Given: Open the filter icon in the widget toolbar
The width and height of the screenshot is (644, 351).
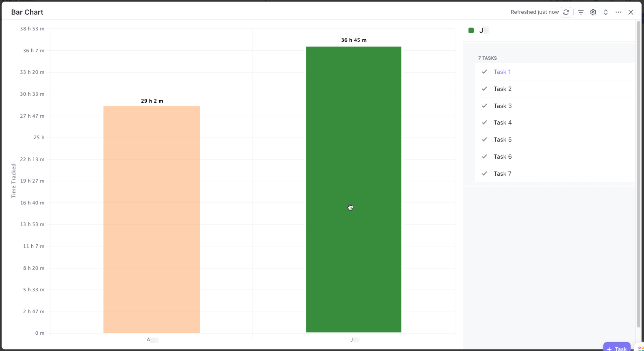Looking at the screenshot, I should 580,12.
